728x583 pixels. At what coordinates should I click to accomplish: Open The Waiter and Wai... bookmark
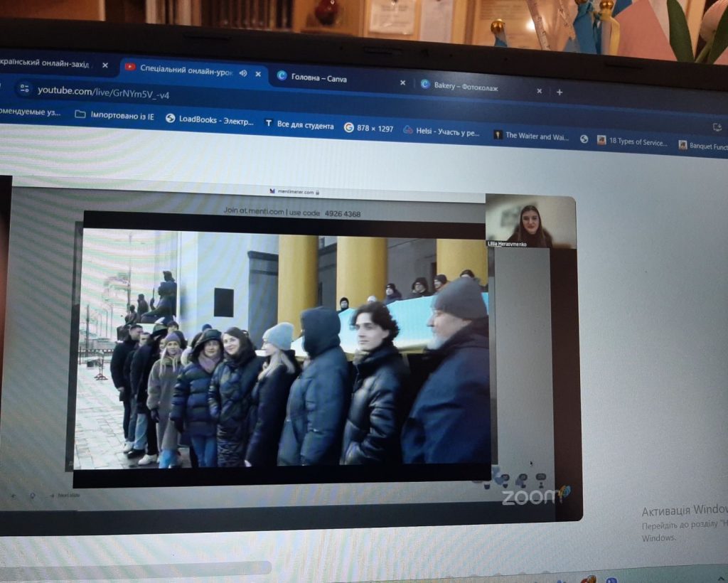click(532, 136)
